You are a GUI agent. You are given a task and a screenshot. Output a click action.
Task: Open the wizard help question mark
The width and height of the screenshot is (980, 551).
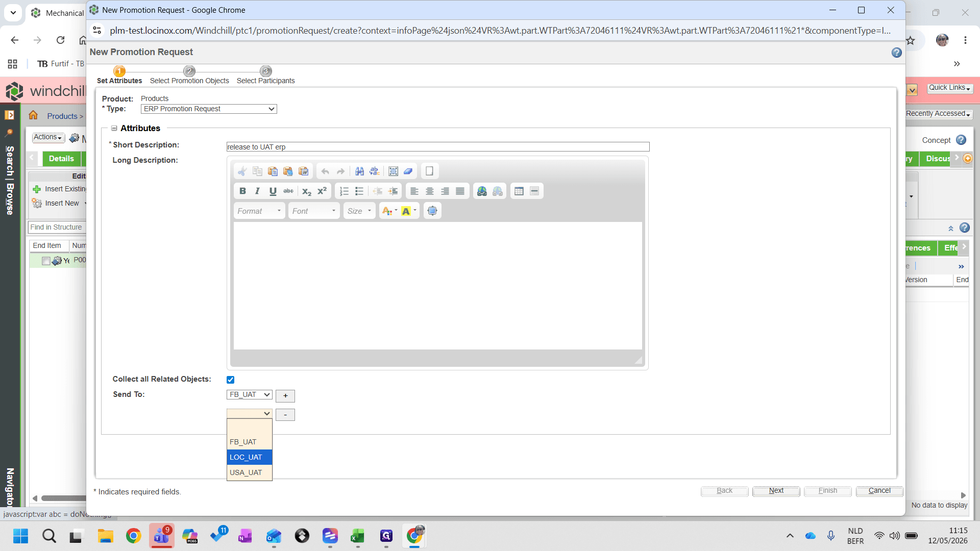[x=896, y=53]
